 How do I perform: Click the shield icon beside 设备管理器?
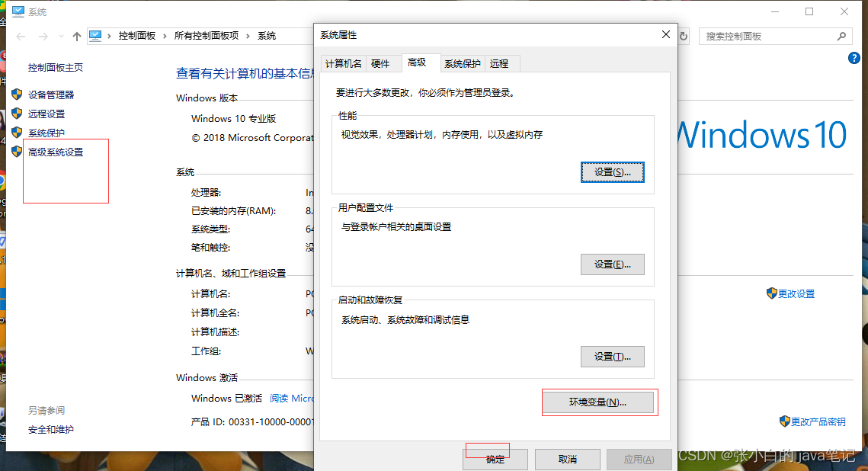tap(18, 95)
